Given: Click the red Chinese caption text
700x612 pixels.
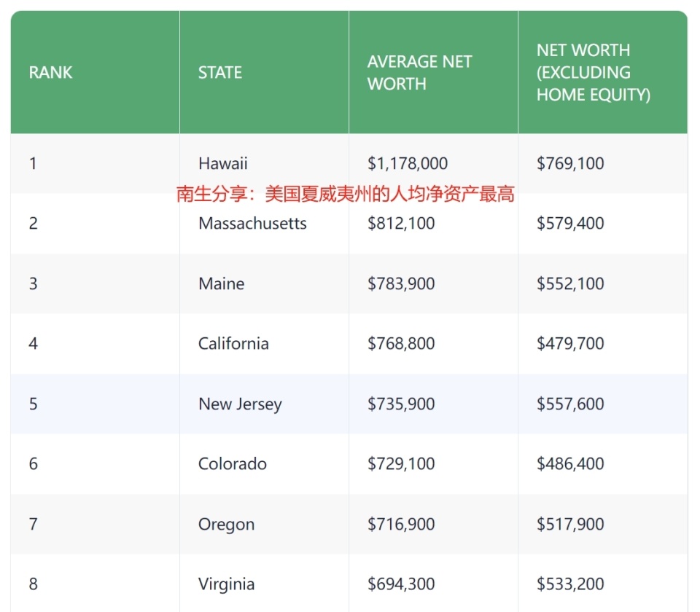Looking at the screenshot, I should [346, 194].
